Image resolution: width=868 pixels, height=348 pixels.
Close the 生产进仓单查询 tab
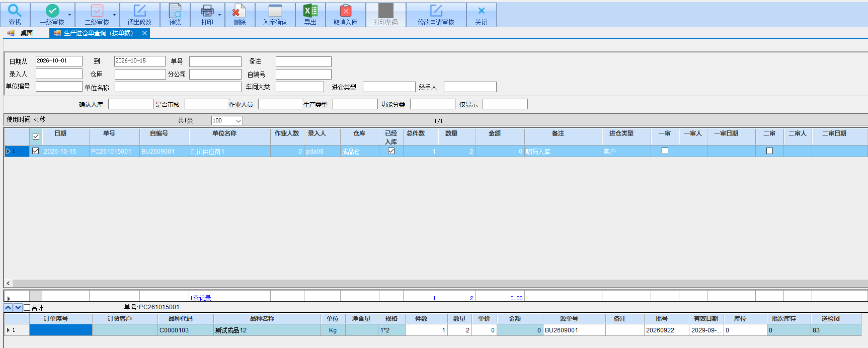click(145, 33)
